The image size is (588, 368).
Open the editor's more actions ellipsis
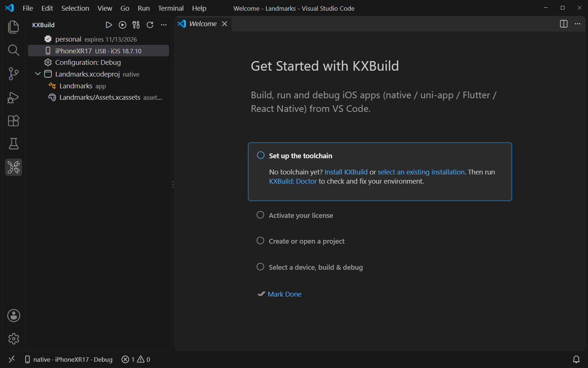pos(578,24)
